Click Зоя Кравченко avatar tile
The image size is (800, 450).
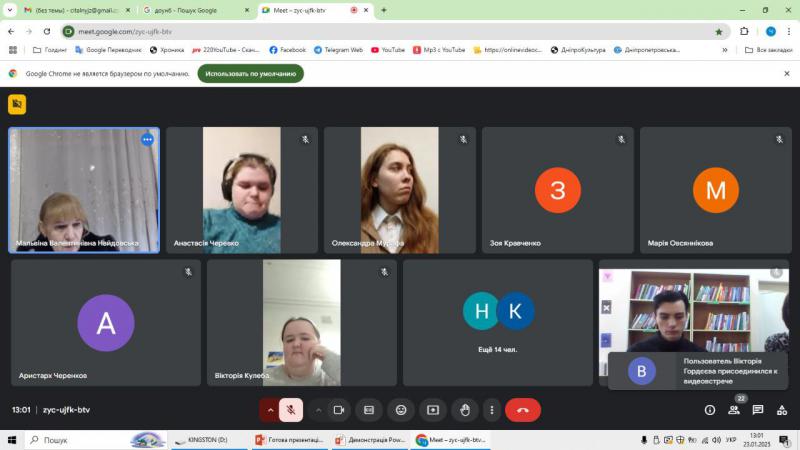(558, 190)
